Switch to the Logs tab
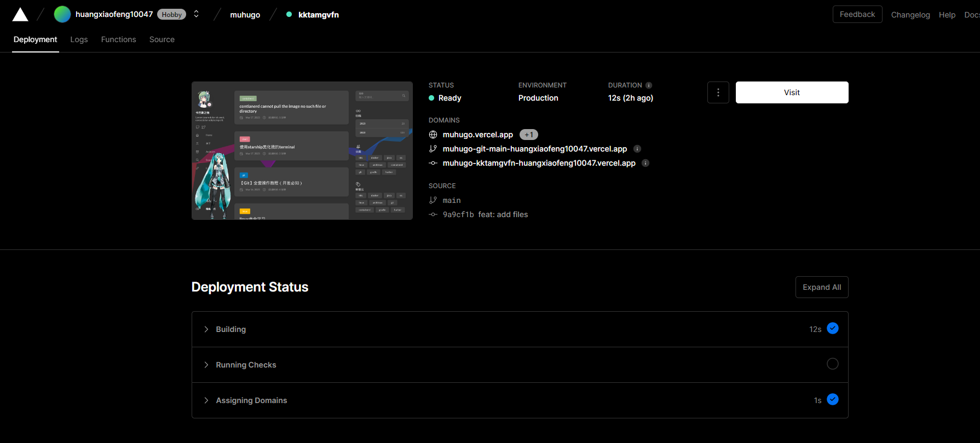980x443 pixels. point(79,39)
